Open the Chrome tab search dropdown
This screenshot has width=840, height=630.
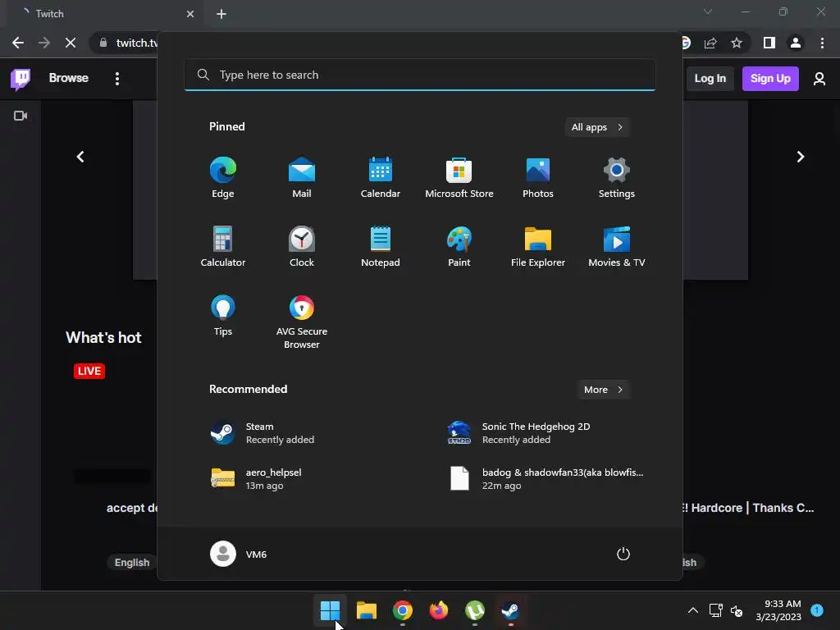[x=708, y=11]
